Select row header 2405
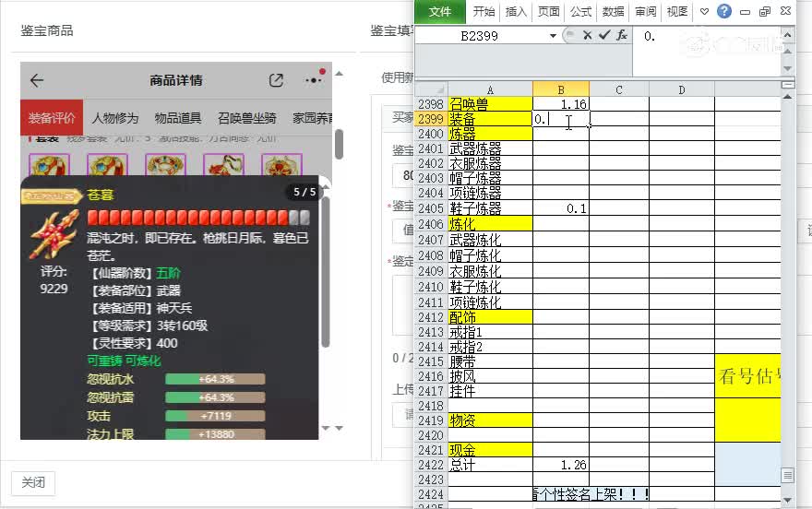This screenshot has height=509, width=812. [x=431, y=208]
